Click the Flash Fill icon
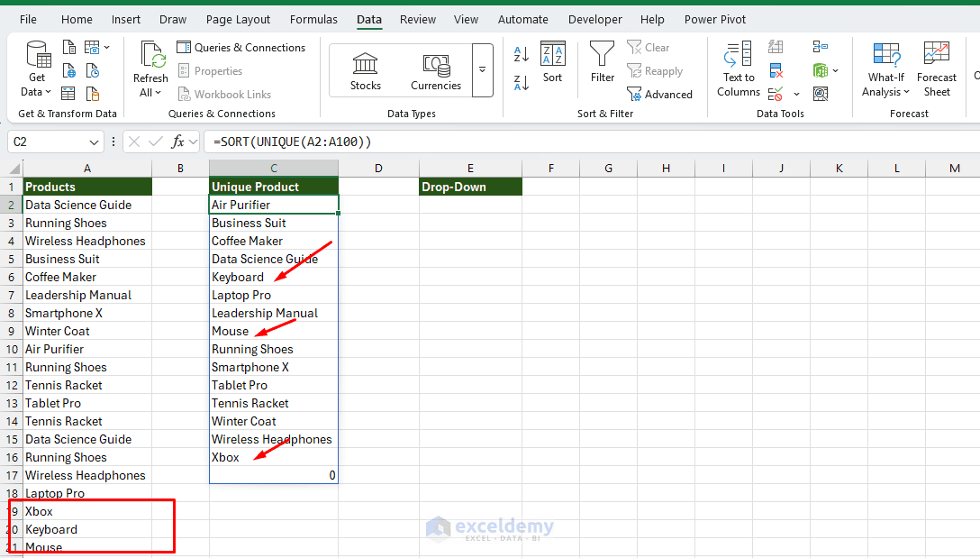Screen dimensions: 980x558 (x=776, y=47)
